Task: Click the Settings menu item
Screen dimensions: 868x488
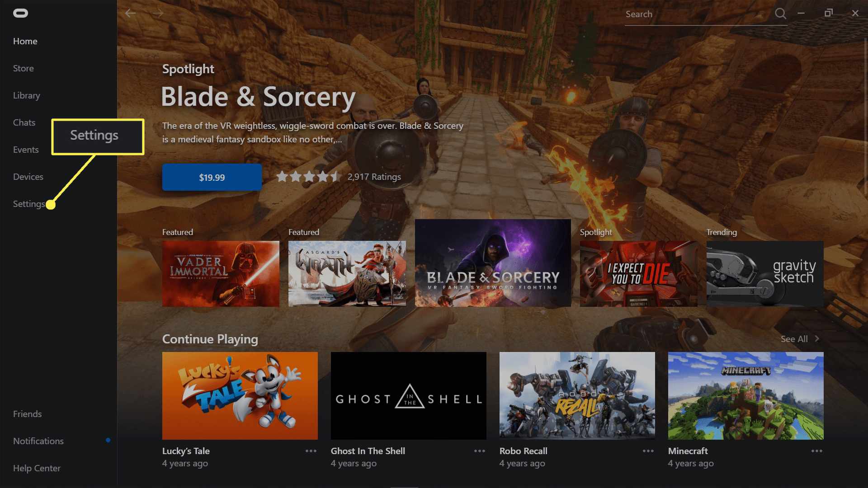Action: [28, 204]
